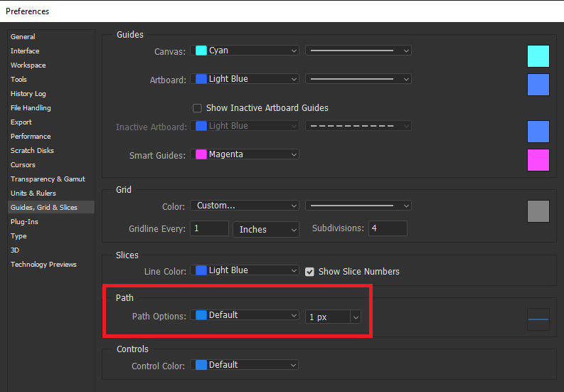This screenshot has height=392, width=564.
Task: Open the Canvas guide line style dropdown
Action: pos(358,51)
